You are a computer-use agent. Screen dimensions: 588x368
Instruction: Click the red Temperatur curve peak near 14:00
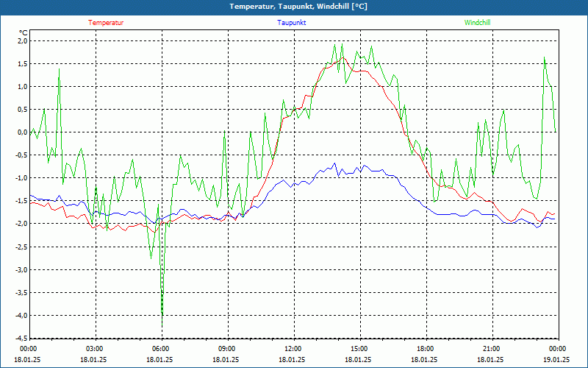(342, 57)
